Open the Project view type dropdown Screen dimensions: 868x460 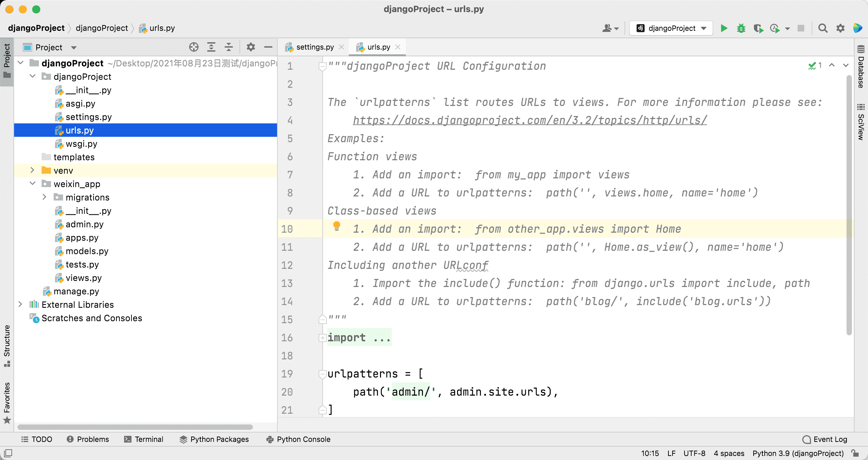tap(74, 48)
